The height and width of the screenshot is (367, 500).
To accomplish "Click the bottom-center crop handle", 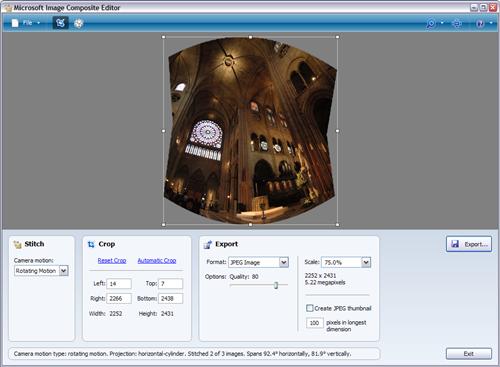I will point(250,225).
